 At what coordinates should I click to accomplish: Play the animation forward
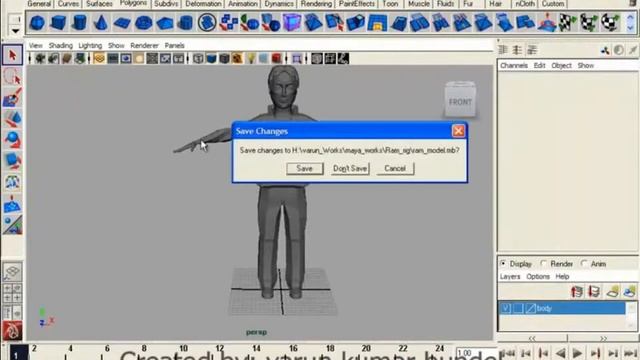[x=577, y=353]
